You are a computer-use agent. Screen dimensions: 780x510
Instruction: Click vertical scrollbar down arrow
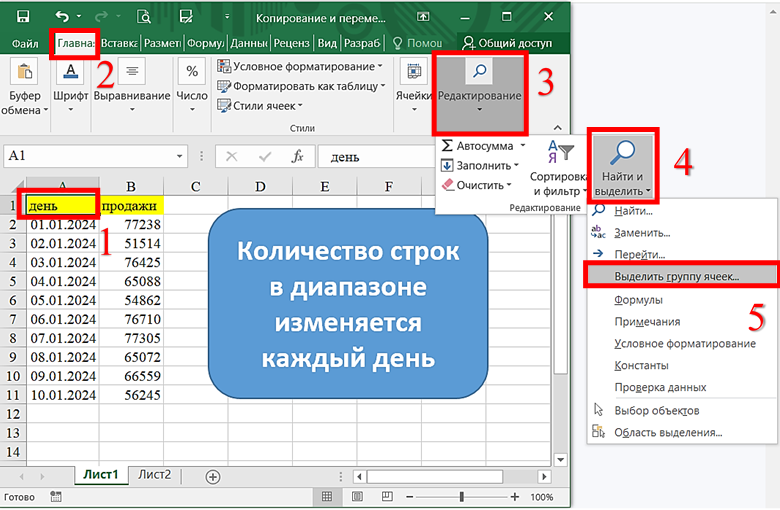[x=561, y=459]
